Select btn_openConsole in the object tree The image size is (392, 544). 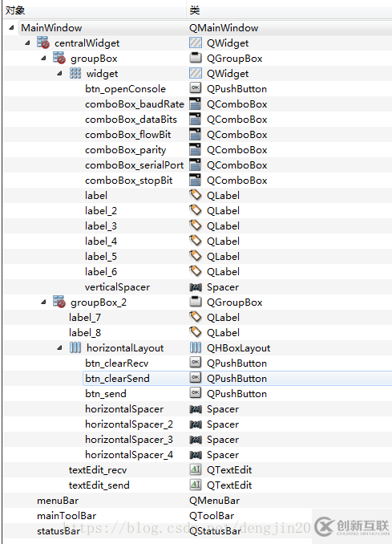(126, 89)
